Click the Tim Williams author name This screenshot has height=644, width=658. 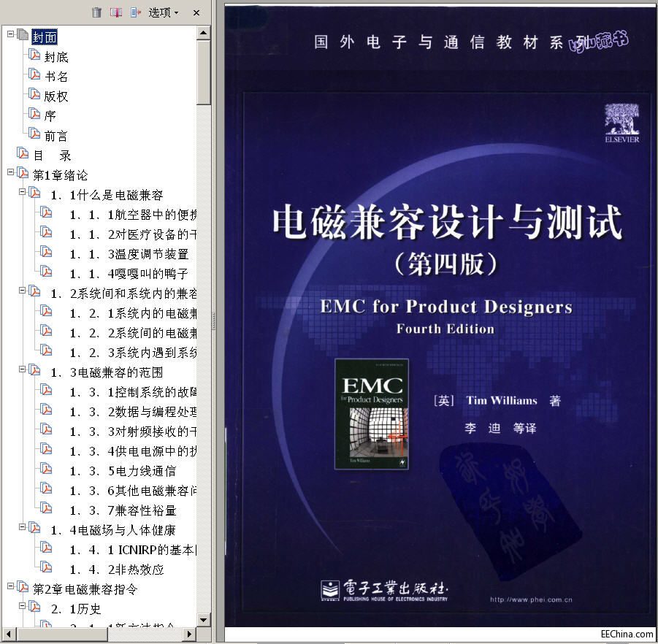[x=502, y=401]
